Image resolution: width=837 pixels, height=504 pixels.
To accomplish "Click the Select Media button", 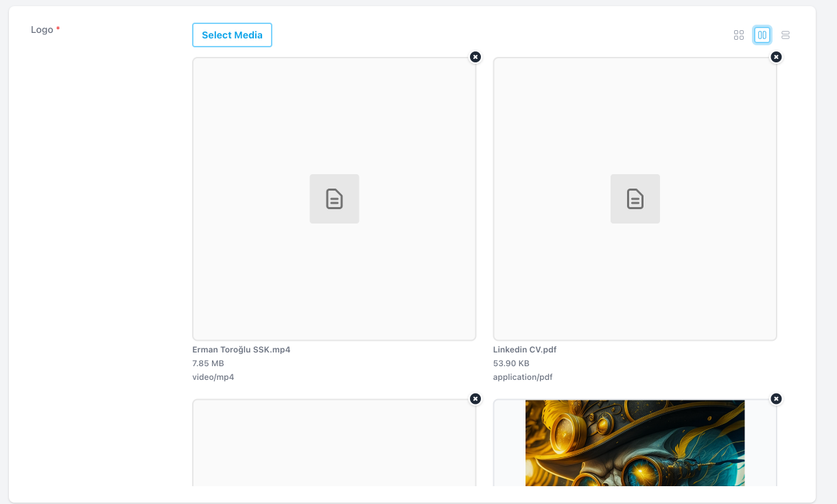I will coord(232,35).
